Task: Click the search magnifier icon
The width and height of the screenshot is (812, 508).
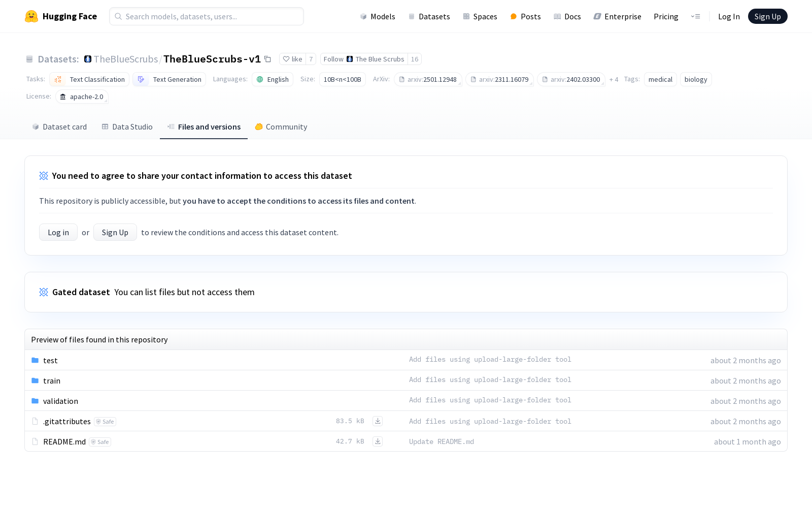Action: 118,16
